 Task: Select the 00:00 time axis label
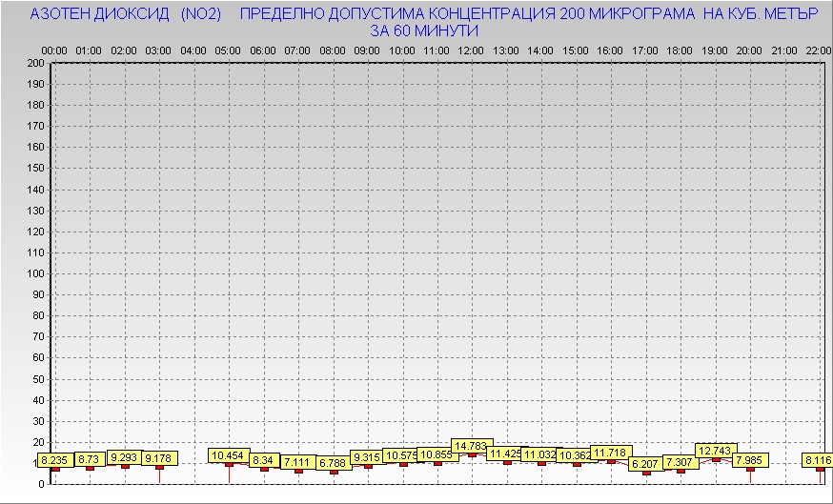pos(54,50)
